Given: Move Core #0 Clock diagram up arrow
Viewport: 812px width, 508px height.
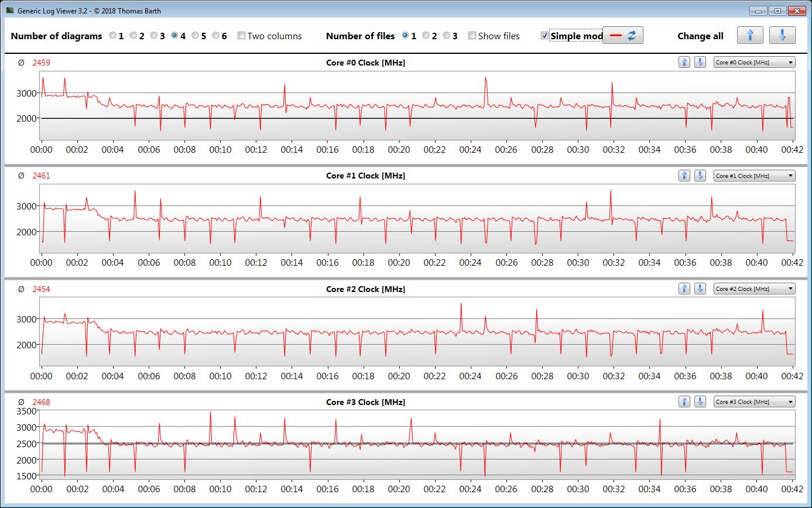Looking at the screenshot, I should (684, 62).
